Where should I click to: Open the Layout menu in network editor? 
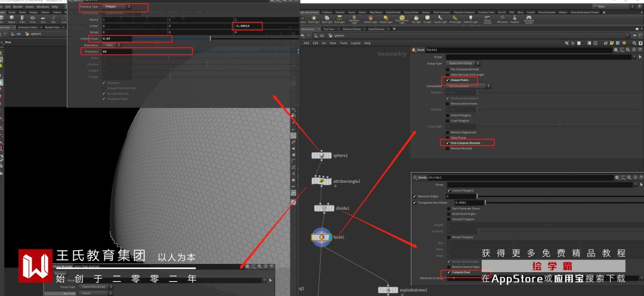(355, 43)
